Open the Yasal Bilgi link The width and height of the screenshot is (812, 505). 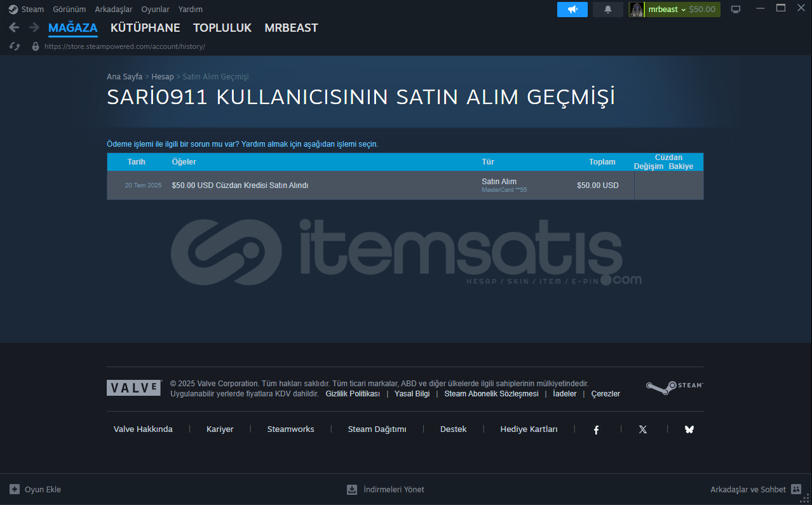click(412, 394)
